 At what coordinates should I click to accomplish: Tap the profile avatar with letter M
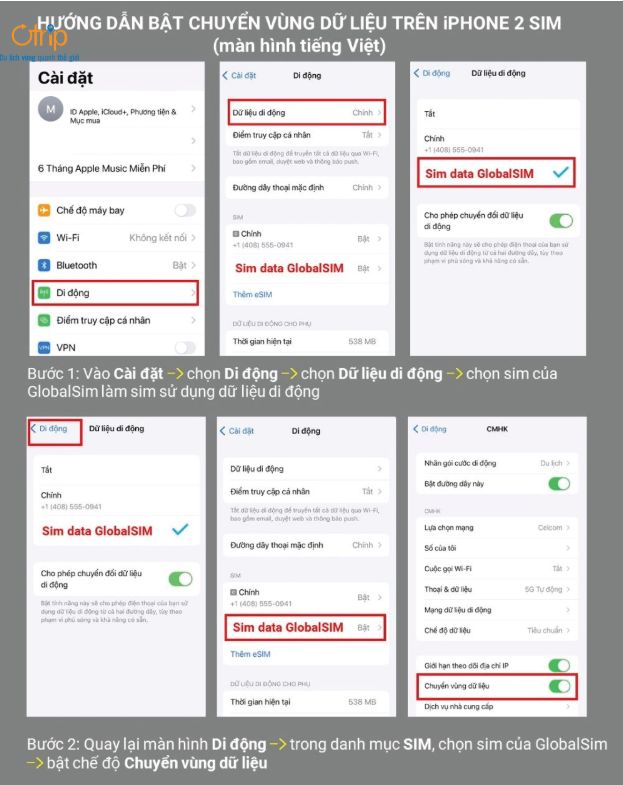(x=51, y=109)
